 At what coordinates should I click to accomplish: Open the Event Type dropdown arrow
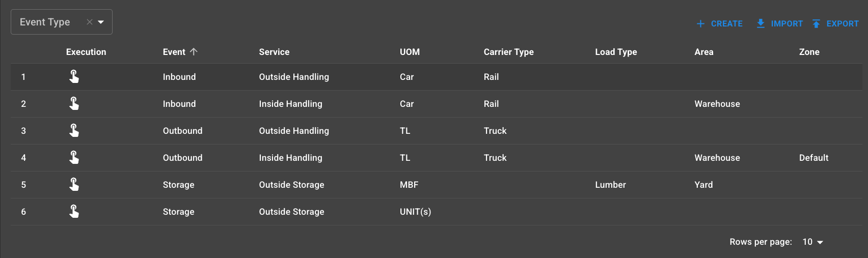(x=101, y=22)
